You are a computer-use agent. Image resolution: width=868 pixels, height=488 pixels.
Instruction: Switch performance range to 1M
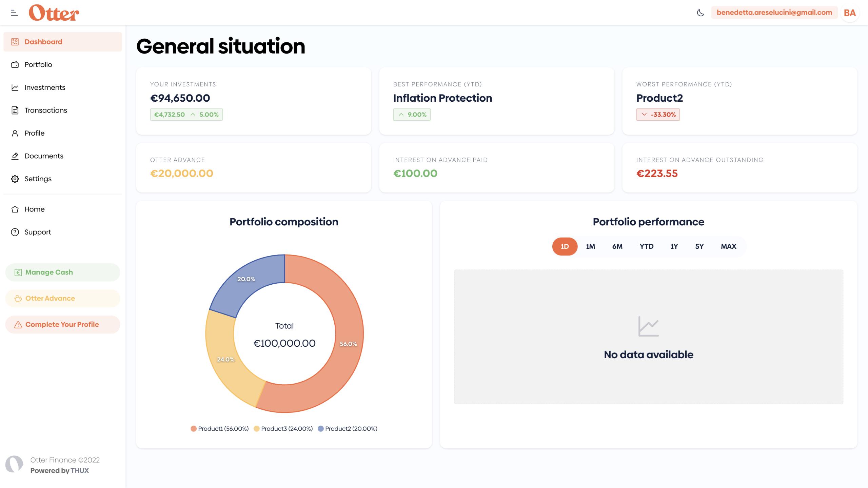point(590,246)
